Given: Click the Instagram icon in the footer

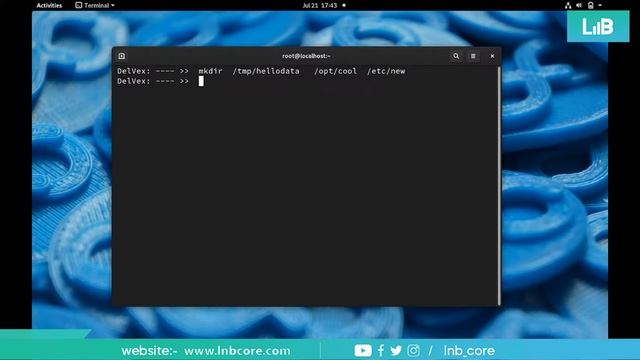Looking at the screenshot, I should (x=413, y=350).
